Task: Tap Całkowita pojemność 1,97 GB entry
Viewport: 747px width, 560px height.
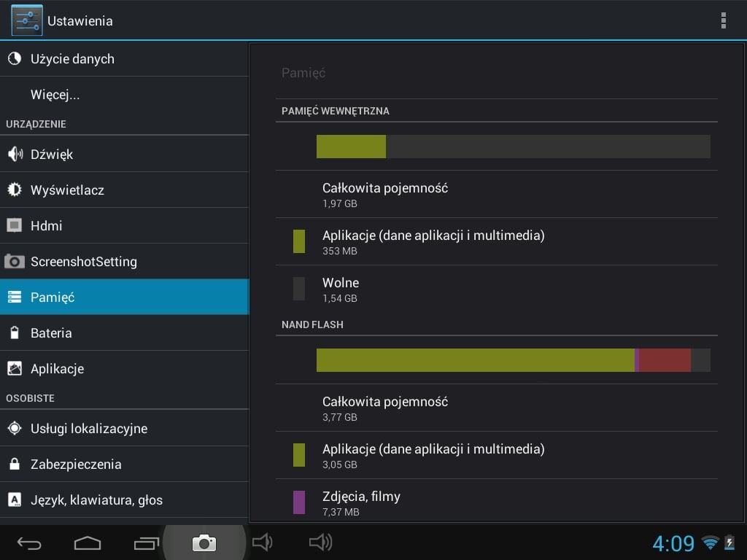Action: 496,194
